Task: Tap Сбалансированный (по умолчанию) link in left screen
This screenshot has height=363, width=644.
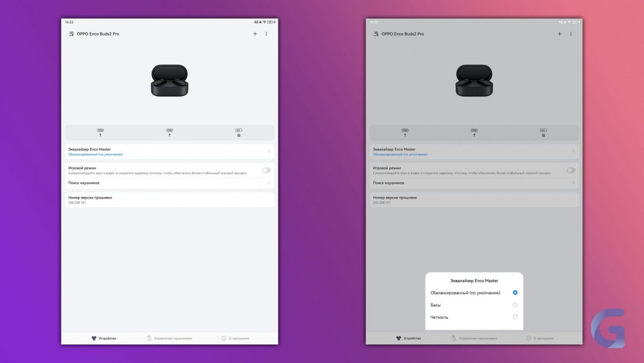Action: tap(95, 154)
